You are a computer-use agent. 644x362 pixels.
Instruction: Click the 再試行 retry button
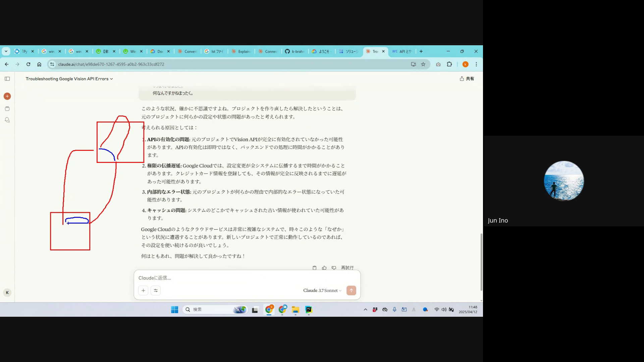(x=347, y=268)
